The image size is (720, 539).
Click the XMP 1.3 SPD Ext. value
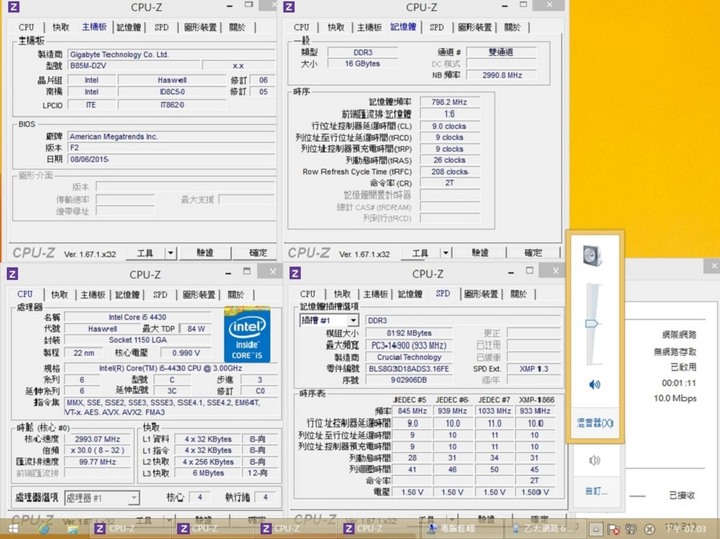pyautogui.click(x=534, y=368)
